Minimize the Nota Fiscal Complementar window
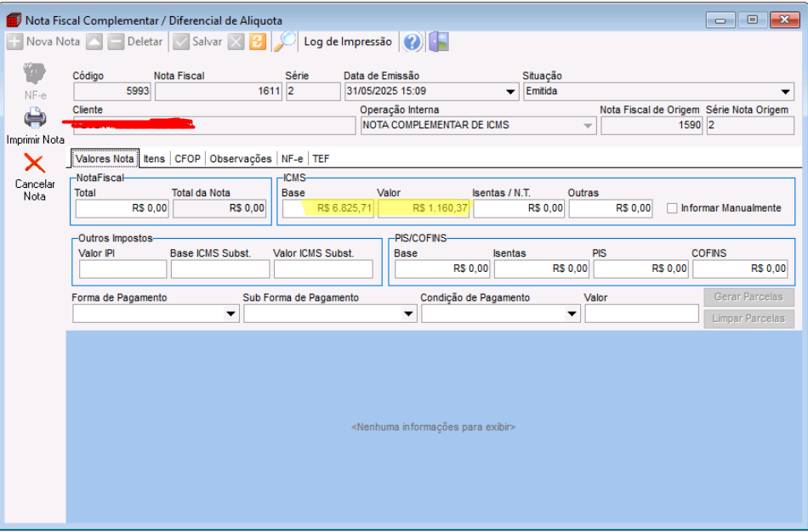 [720, 20]
